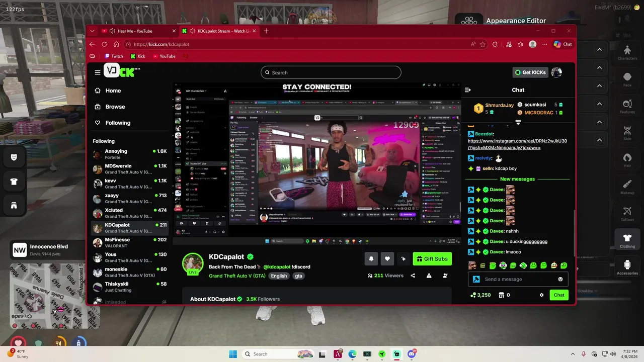Open the Edge settings and more menu
Viewport: 644px width, 362px height.
pos(544,44)
